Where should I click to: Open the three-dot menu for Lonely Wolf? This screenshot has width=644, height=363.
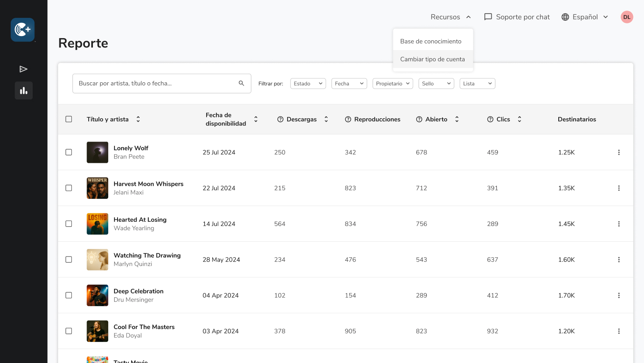(619, 152)
